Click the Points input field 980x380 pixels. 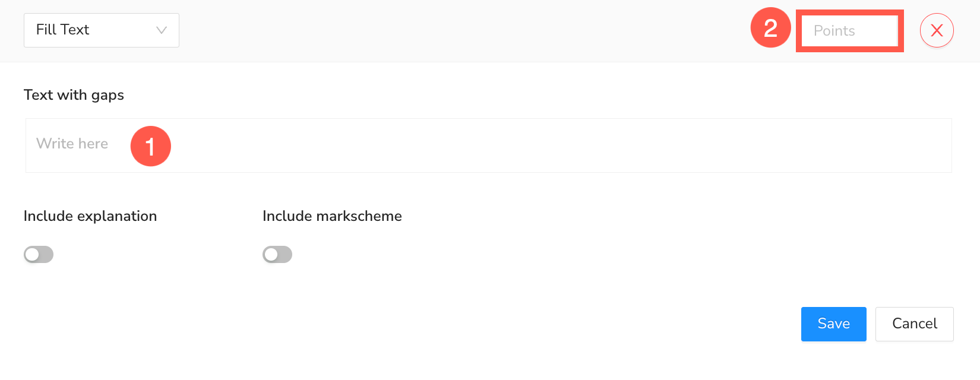[x=849, y=31]
